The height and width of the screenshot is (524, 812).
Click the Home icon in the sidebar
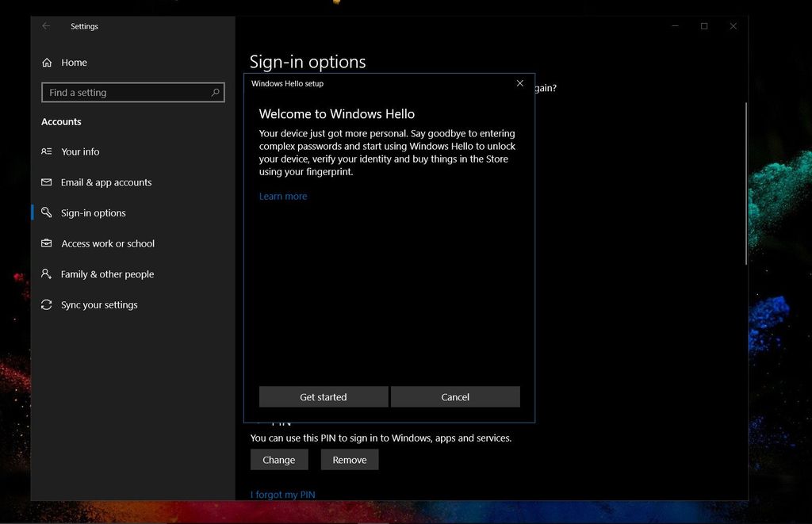[x=48, y=63]
